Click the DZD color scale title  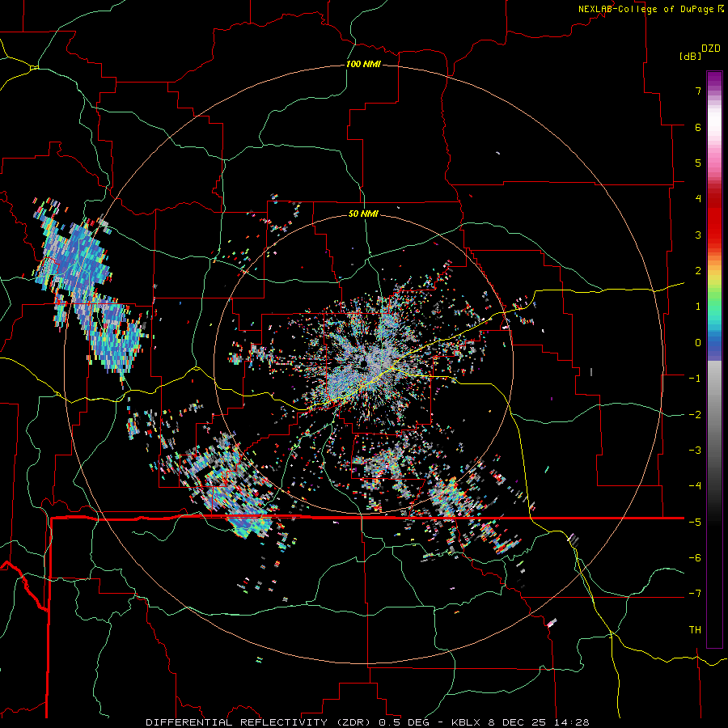[x=711, y=49]
